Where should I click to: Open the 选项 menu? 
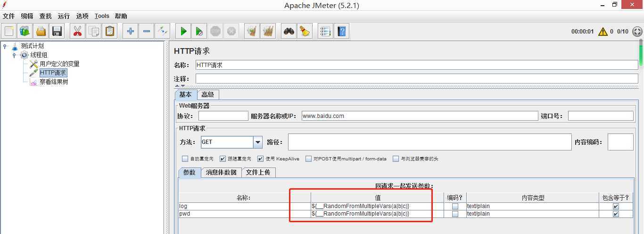[83, 16]
